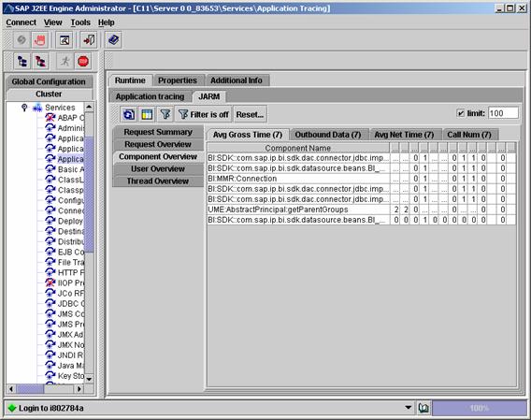Click the blue help book toolbar icon
Screen dimensions: 531x420
coord(113,40)
